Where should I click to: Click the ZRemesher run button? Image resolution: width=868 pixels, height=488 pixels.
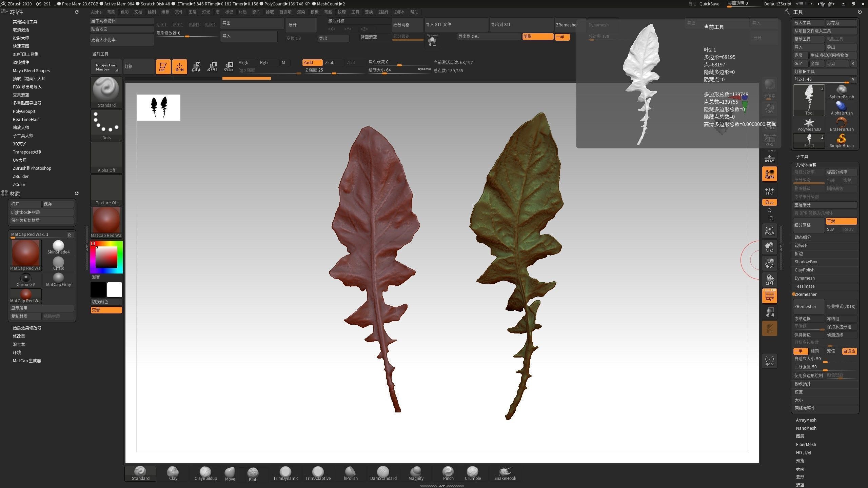click(809, 306)
